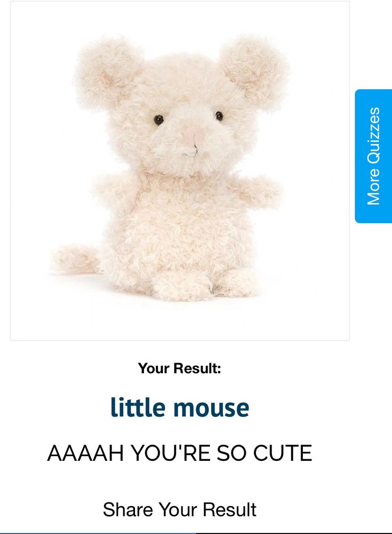The image size is (392, 534).
Task: Click the plush mouse's feet
Action: [x=204, y=286]
